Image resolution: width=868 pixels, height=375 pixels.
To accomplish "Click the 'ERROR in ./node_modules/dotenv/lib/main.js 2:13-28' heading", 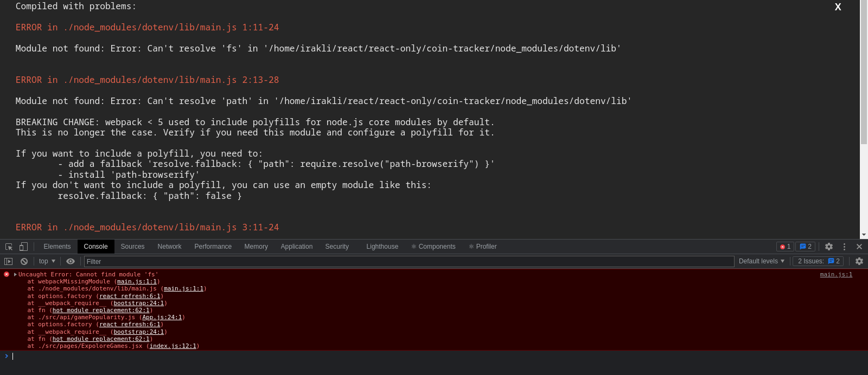I will click(147, 80).
